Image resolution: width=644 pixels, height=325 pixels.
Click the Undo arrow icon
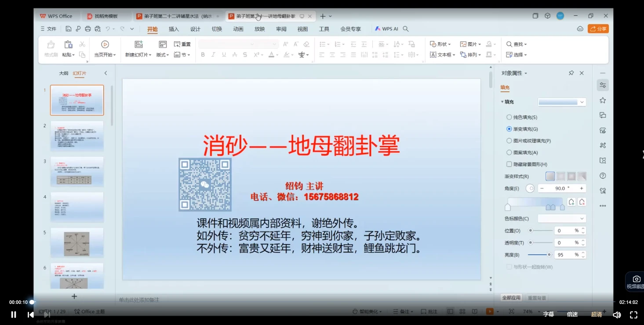(108, 29)
